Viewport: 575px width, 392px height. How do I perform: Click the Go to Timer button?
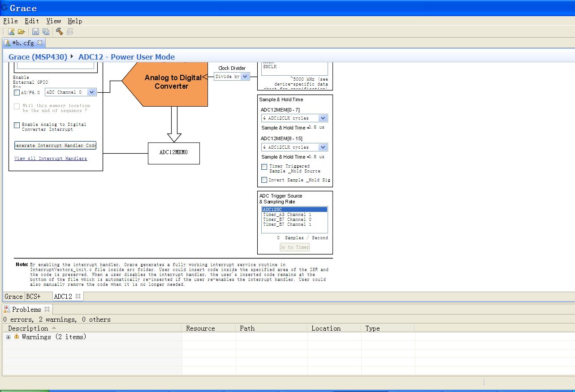tap(294, 247)
